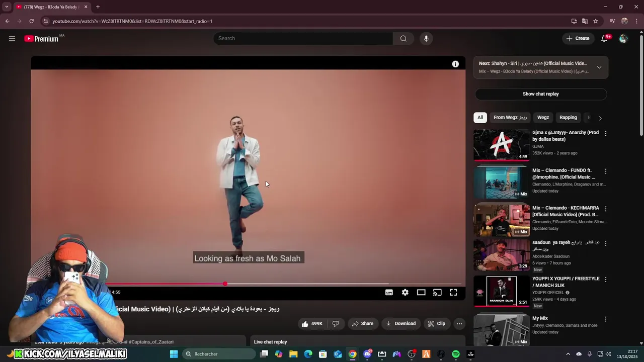Viewport: 644px width, 362px height.
Task: Download this video
Action: (x=401, y=324)
